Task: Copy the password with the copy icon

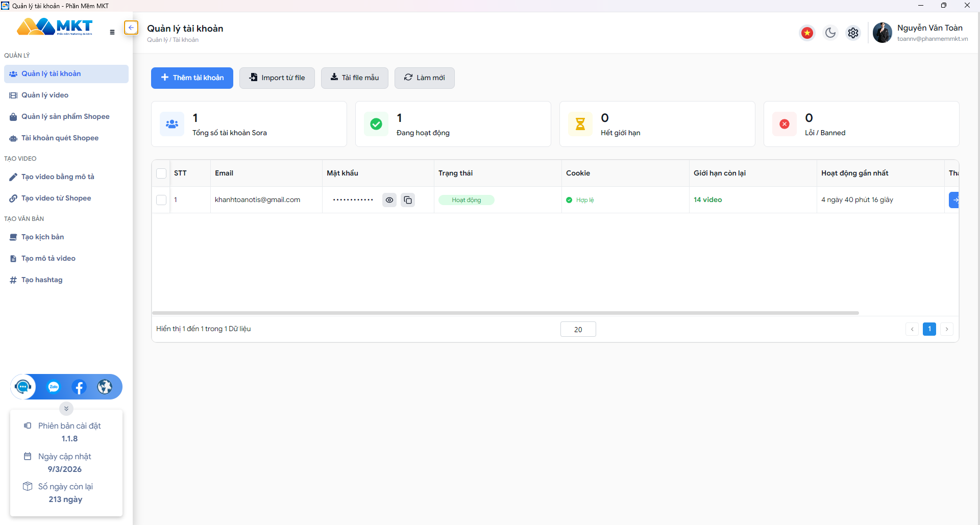Action: click(x=408, y=200)
